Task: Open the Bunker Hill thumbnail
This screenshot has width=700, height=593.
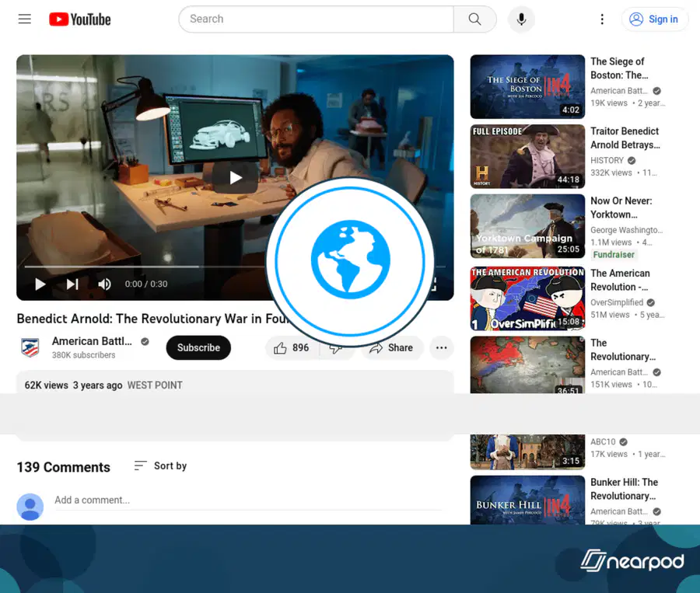Action: coord(527,500)
